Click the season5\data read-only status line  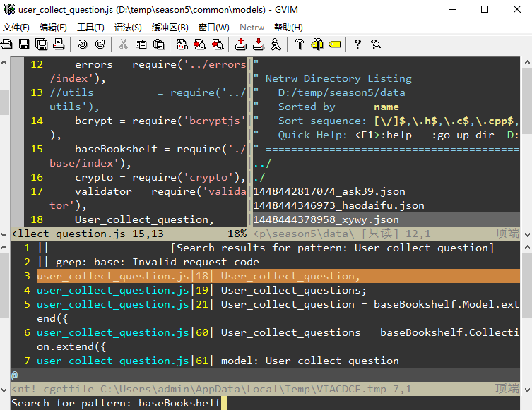(386, 234)
